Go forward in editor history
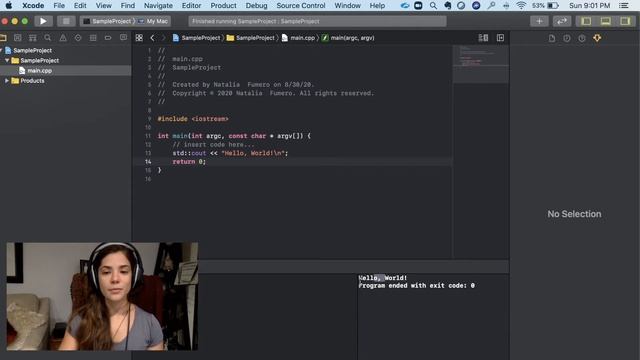Image resolution: width=640 pixels, height=360 pixels. point(163,38)
